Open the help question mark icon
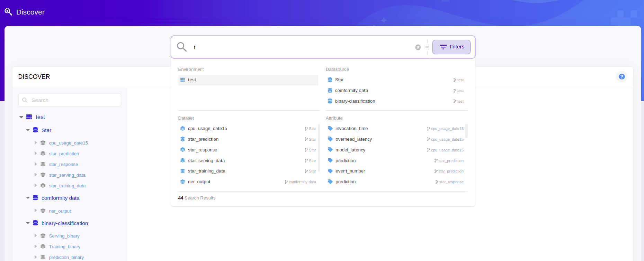This screenshot has height=261, width=644. pyautogui.click(x=622, y=76)
